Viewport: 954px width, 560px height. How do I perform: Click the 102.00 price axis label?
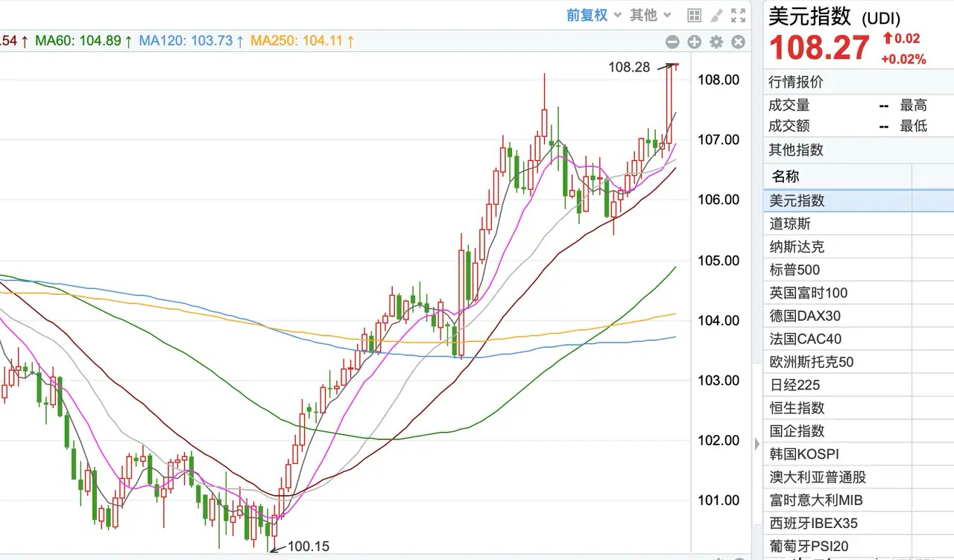[x=718, y=440]
